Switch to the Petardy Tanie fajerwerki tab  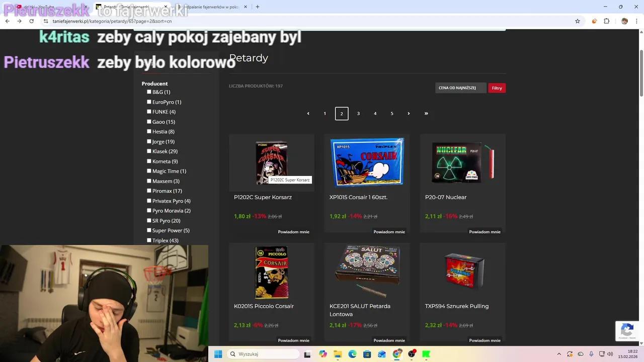132,7
